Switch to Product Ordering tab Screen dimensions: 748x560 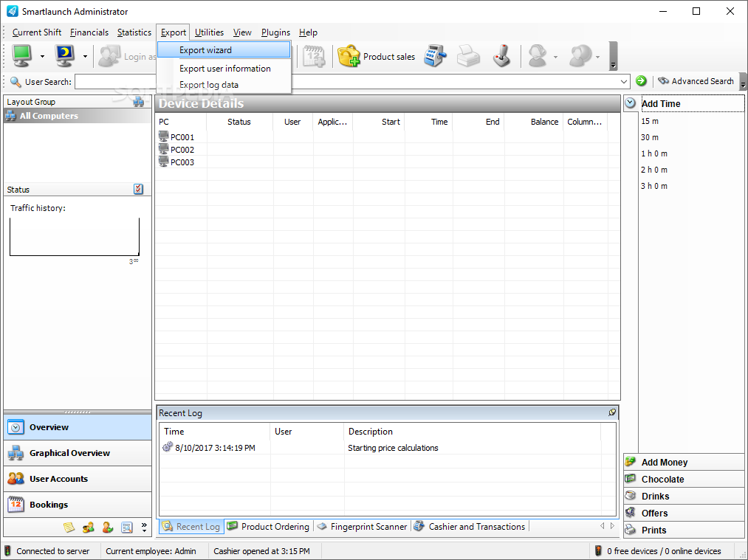pyautogui.click(x=269, y=527)
